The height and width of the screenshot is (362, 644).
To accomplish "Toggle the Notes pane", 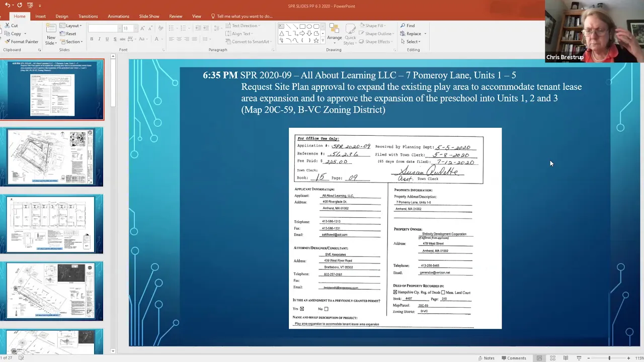I will coord(486,358).
